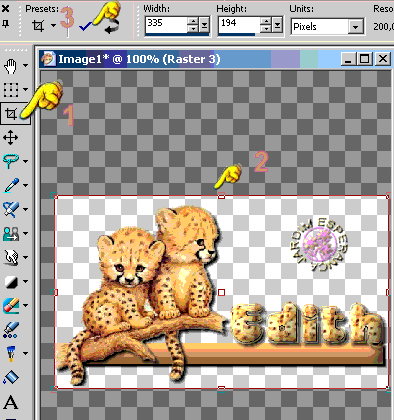Select the Move tool with four arrows
The width and height of the screenshot is (394, 420).
11,138
